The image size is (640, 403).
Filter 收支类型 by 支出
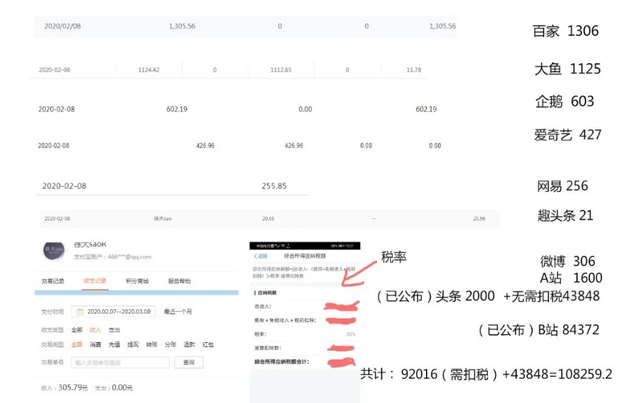114,330
